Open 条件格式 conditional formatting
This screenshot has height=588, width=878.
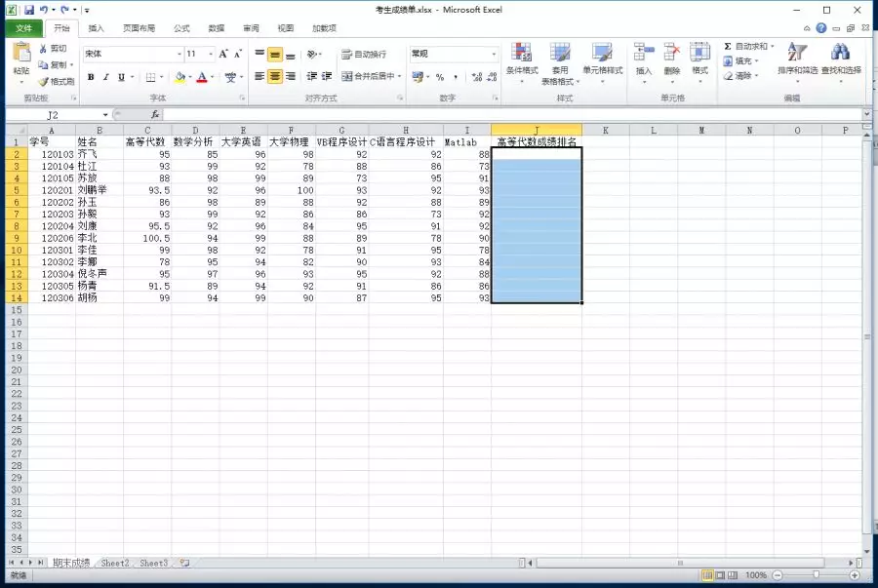522,62
